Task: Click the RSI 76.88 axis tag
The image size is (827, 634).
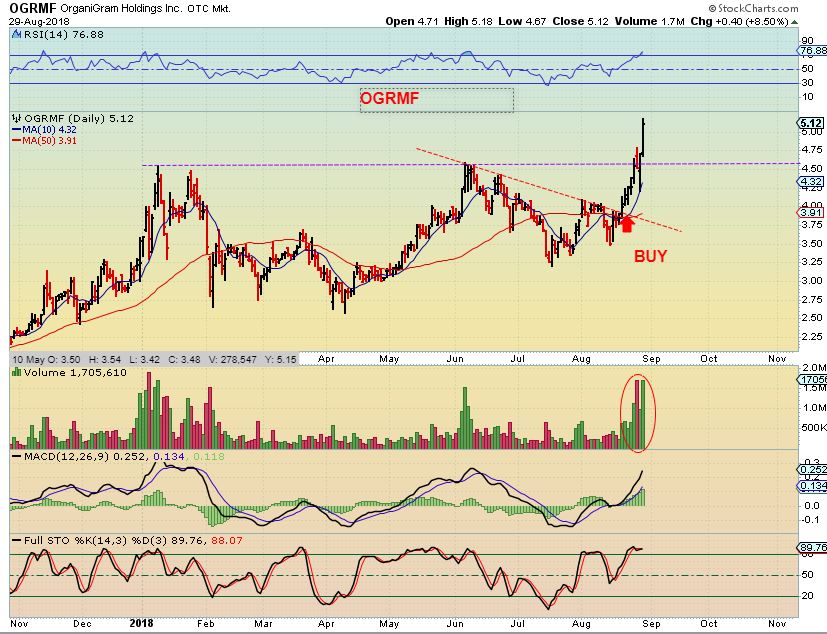Action: pyautogui.click(x=813, y=51)
